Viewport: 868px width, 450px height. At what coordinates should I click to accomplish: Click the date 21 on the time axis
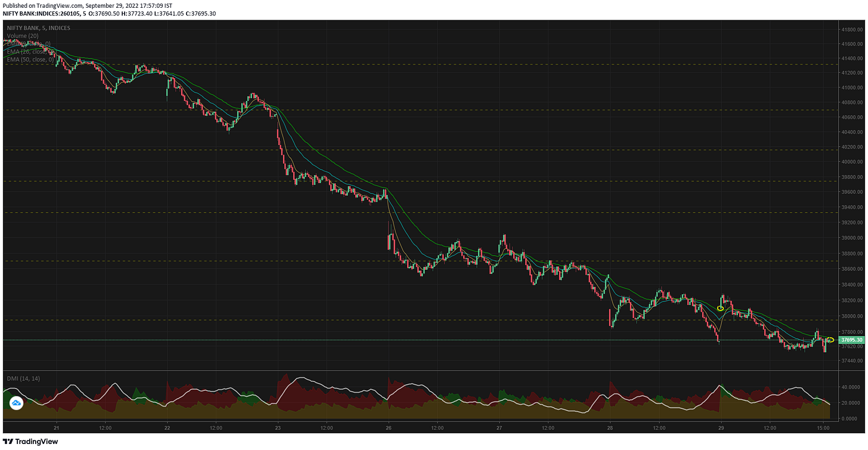(56, 428)
